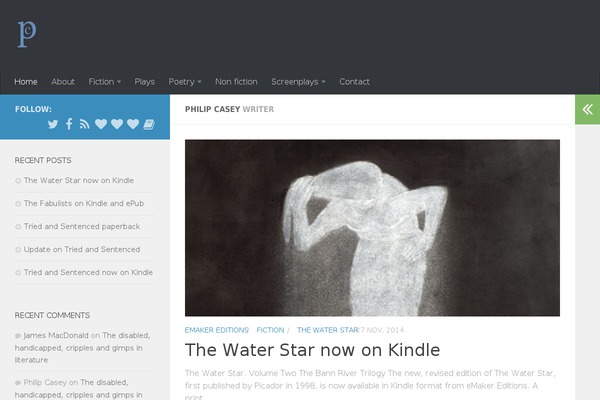The width and height of the screenshot is (600, 400).
Task: Click the white figure featured image
Action: (x=372, y=228)
